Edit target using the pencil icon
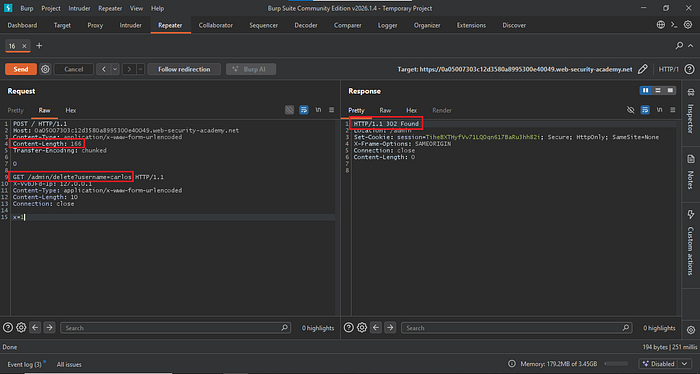This screenshot has width=700, height=374. click(642, 69)
